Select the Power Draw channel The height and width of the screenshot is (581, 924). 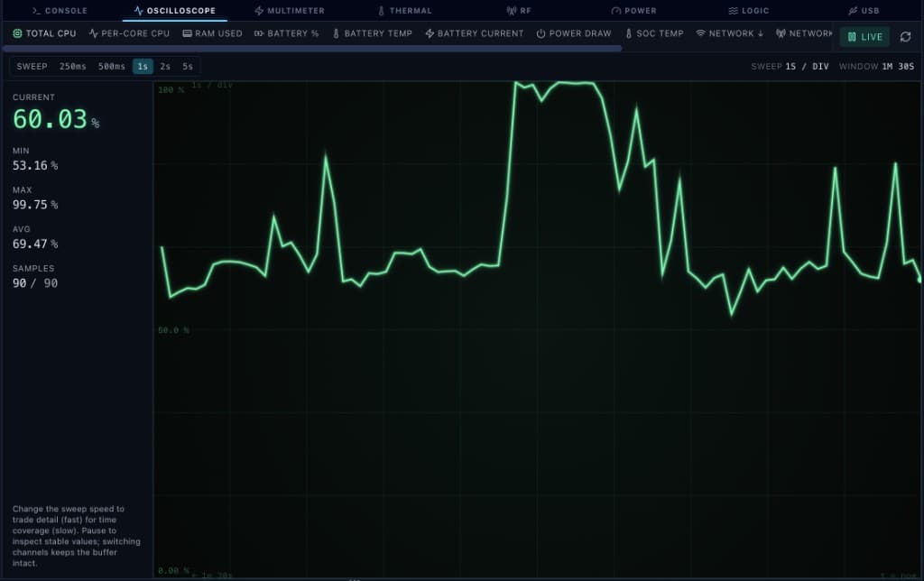click(x=574, y=33)
